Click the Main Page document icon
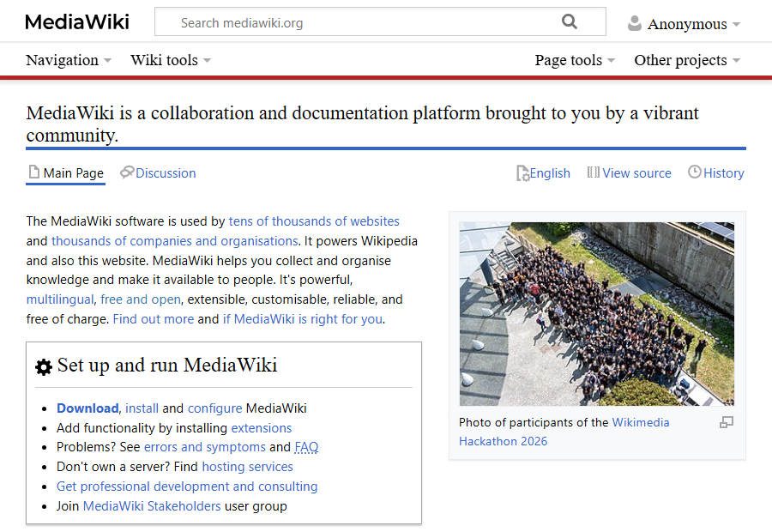This screenshot has height=532, width=772. (x=34, y=172)
